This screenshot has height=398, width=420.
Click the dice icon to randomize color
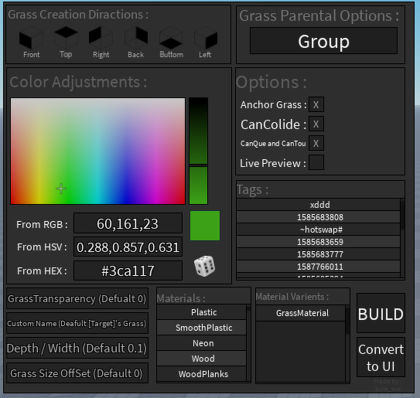click(x=204, y=266)
